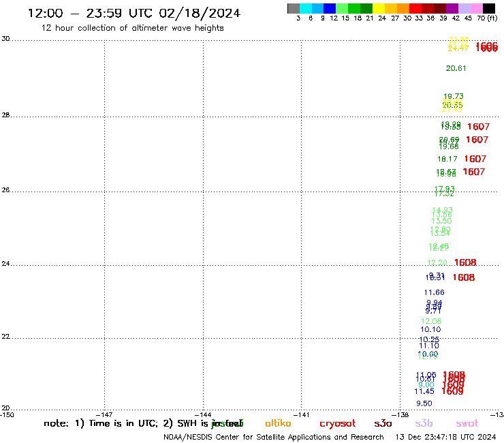Select the dark blue swatch in the legend bar

330,8
